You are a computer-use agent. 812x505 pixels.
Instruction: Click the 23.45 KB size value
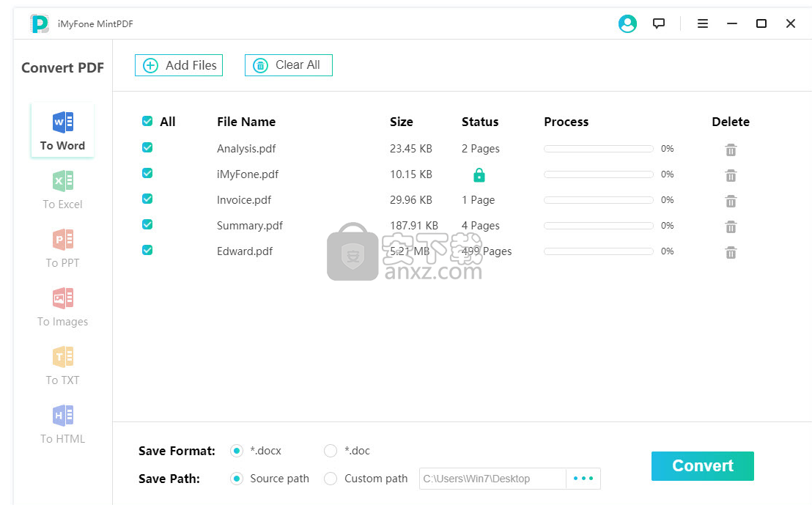coord(410,149)
